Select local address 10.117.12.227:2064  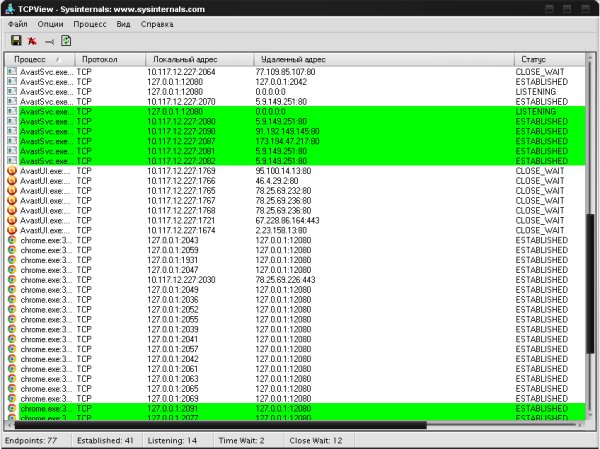pos(181,72)
